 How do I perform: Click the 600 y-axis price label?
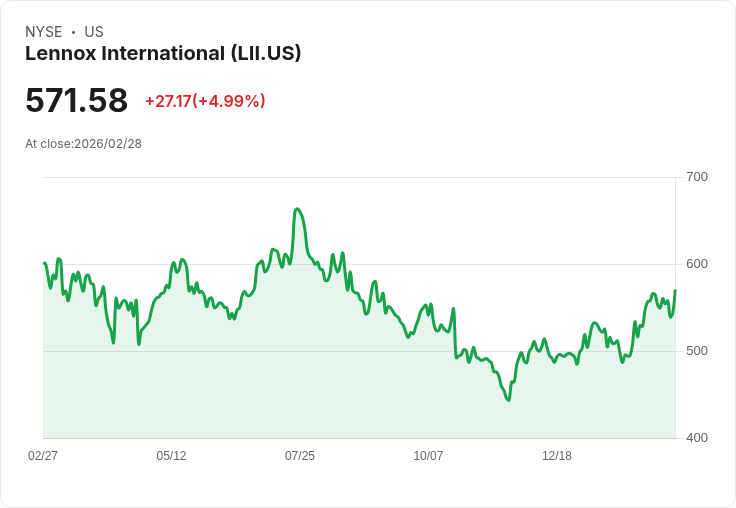click(696, 264)
